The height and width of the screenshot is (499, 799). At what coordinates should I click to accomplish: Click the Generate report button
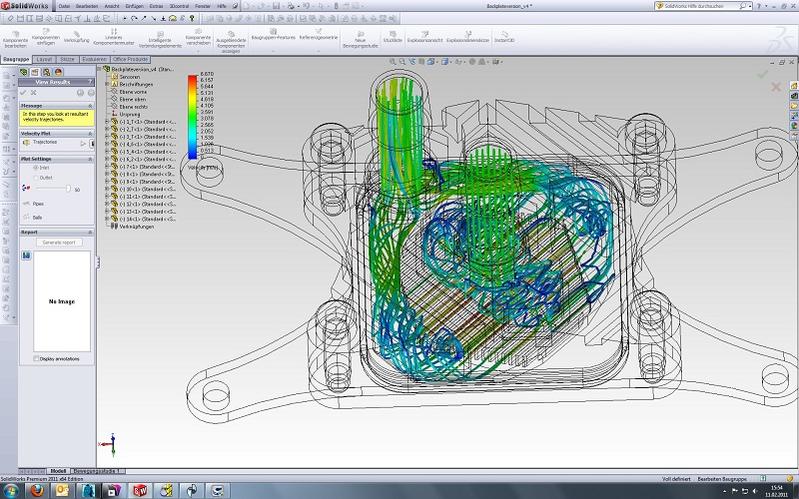pyautogui.click(x=59, y=243)
